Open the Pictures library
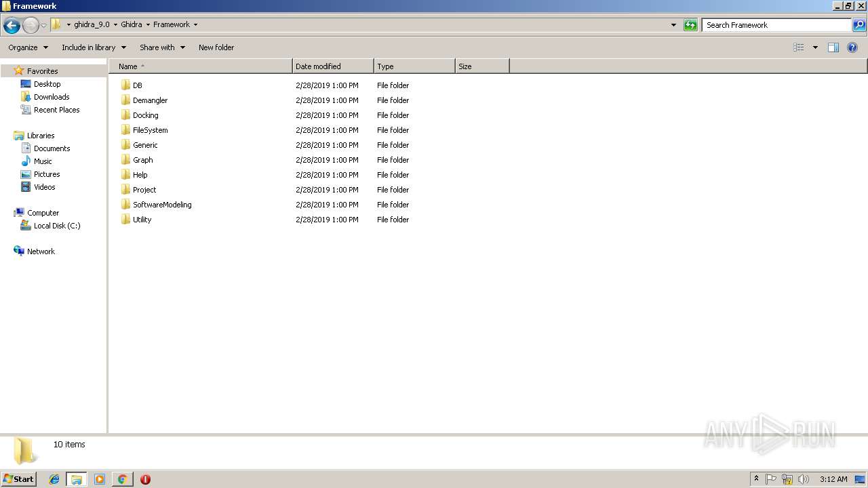The image size is (868, 488). [47, 174]
